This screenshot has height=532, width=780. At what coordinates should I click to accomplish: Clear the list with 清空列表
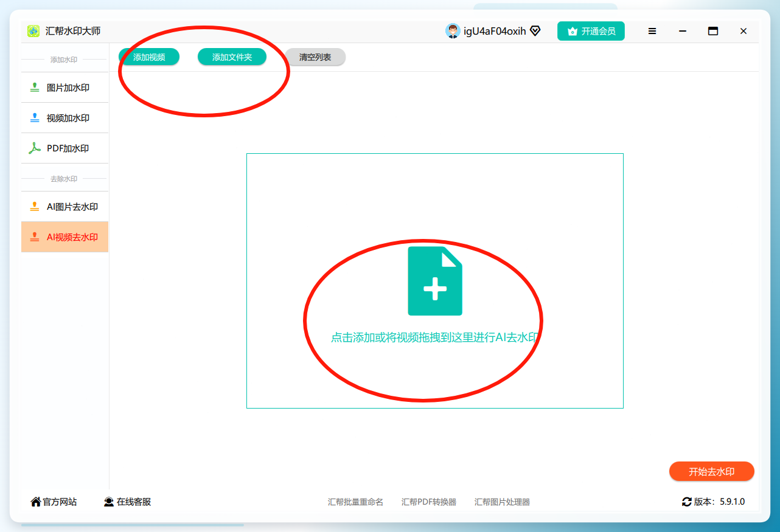click(x=315, y=57)
